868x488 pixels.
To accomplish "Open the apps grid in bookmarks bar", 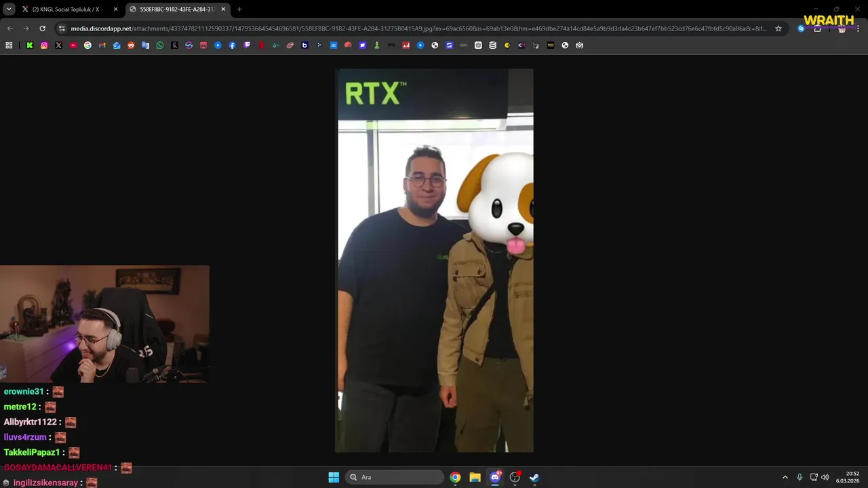I will coord(9,45).
